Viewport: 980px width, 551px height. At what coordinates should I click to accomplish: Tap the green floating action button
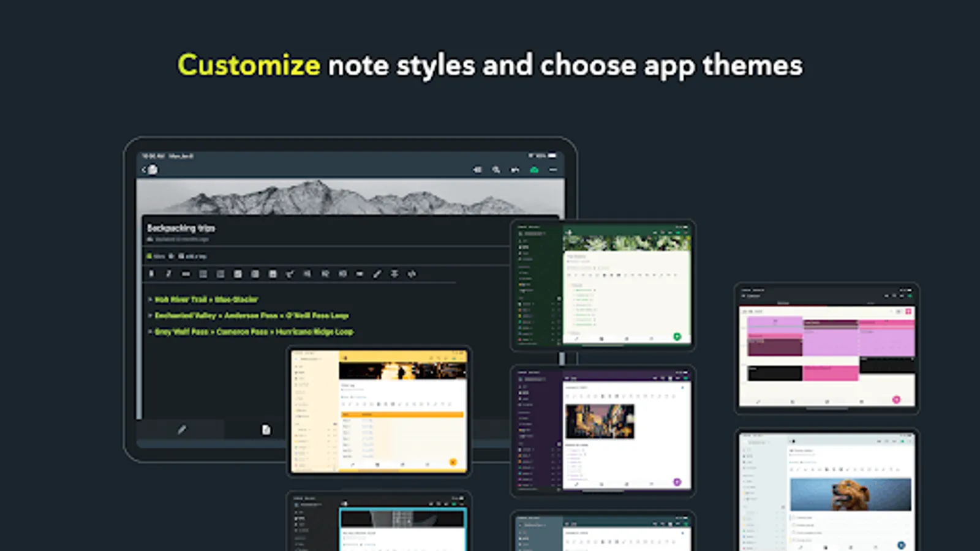click(x=677, y=336)
